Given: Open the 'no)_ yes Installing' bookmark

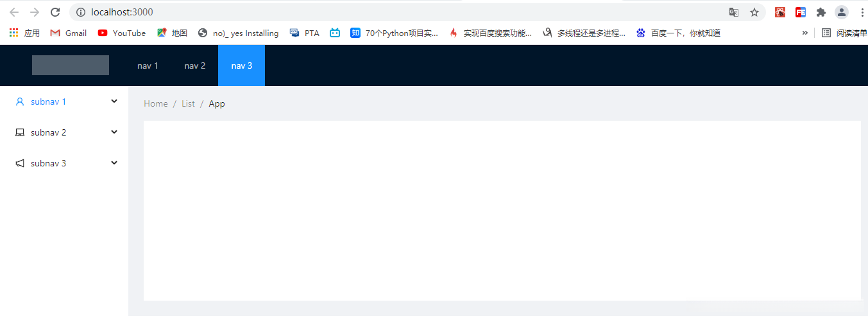Looking at the screenshot, I should (239, 33).
